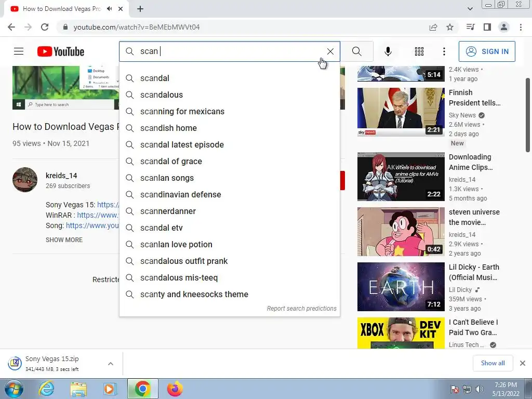Select the 'scandal' suggestion

coord(229,78)
